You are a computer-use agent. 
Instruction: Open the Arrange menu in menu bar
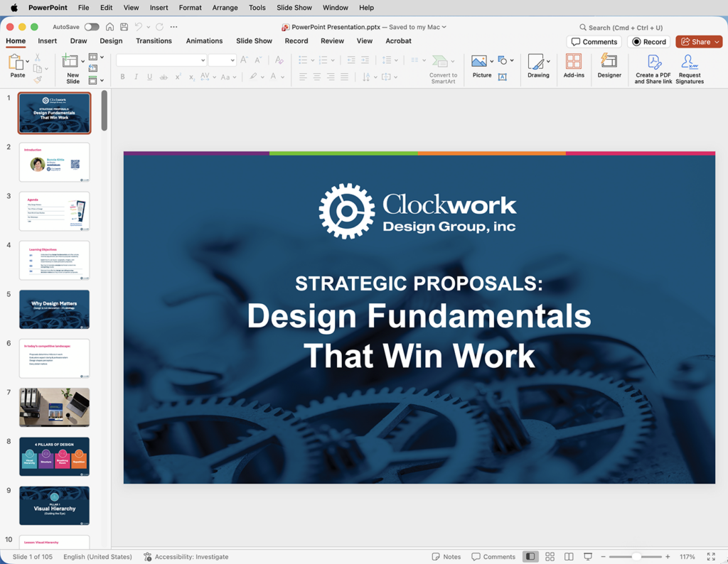225,7
